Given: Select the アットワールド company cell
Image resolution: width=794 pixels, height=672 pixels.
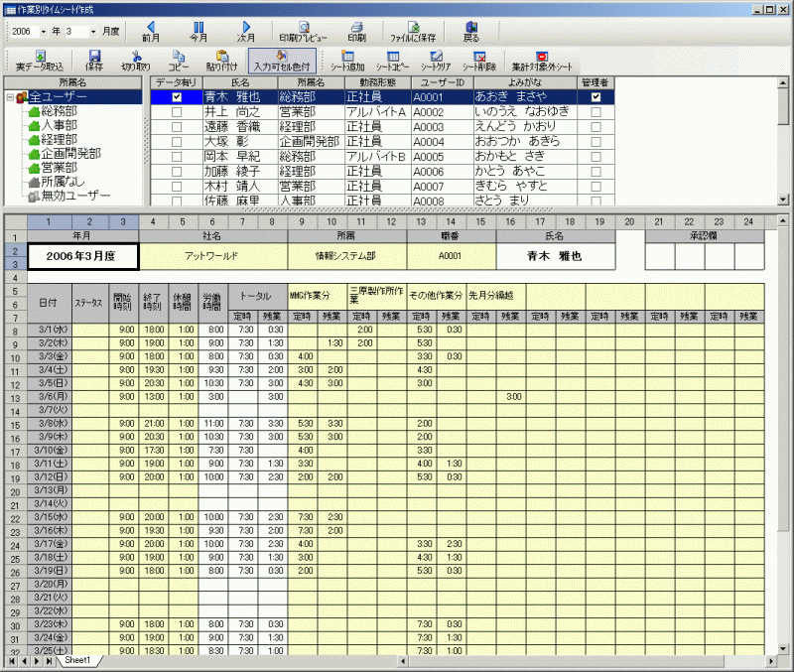Looking at the screenshot, I should [x=213, y=256].
